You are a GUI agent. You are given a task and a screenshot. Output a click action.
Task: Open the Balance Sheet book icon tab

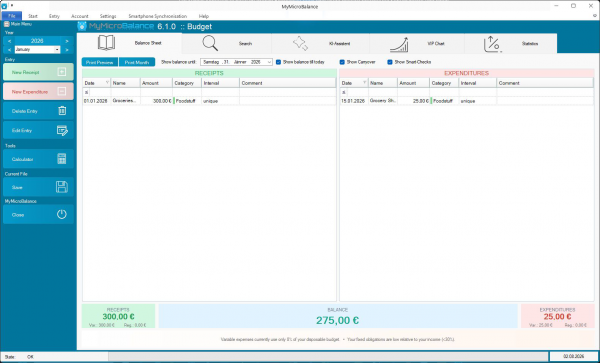pos(106,43)
